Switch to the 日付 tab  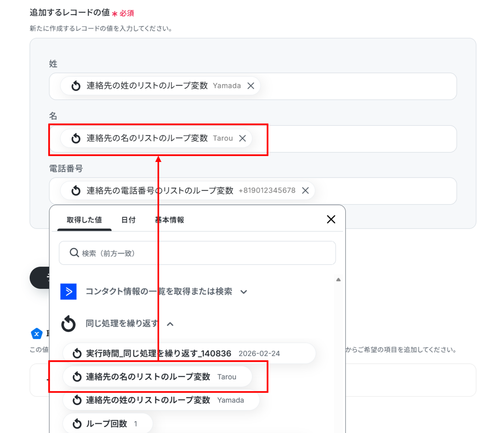(128, 220)
